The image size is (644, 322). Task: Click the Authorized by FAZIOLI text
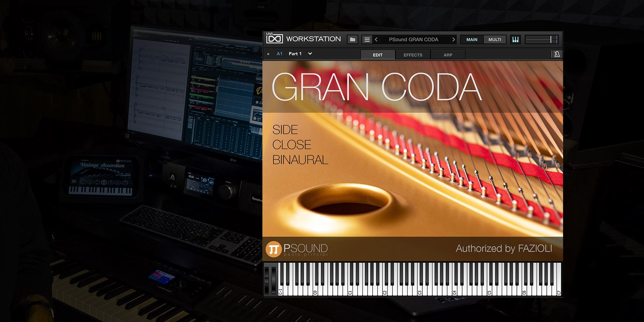[504, 249]
